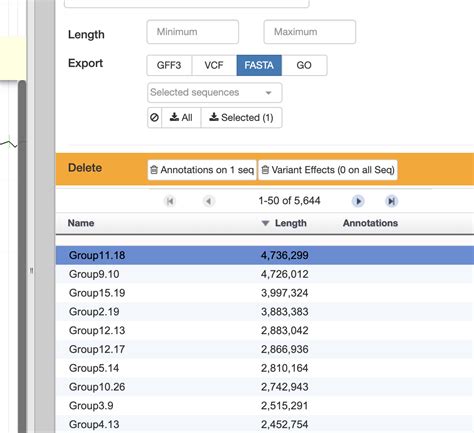Screen dimensions: 474x433
Task: Focus the Maximum length input
Action: tap(310, 32)
